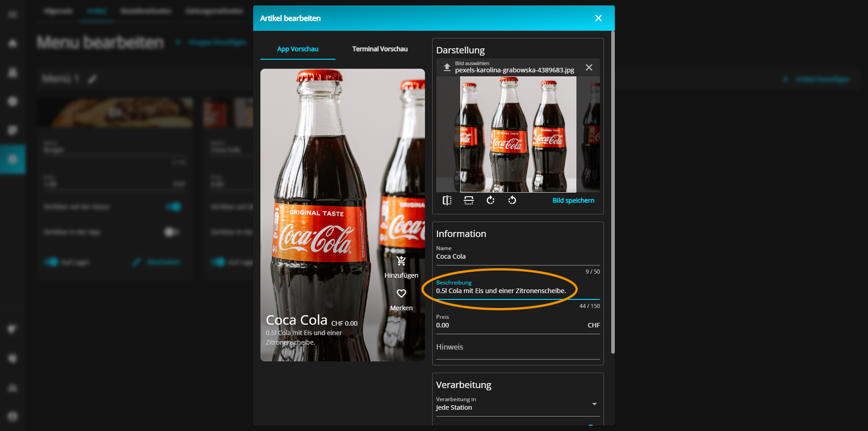Image resolution: width=868 pixels, height=431 pixels.
Task: Click the Merken heart icon
Action: [401, 294]
